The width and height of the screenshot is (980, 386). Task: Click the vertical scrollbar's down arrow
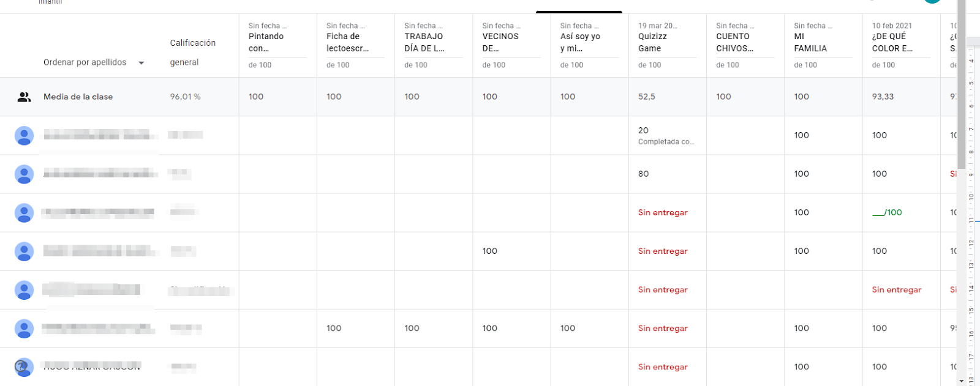click(x=961, y=380)
